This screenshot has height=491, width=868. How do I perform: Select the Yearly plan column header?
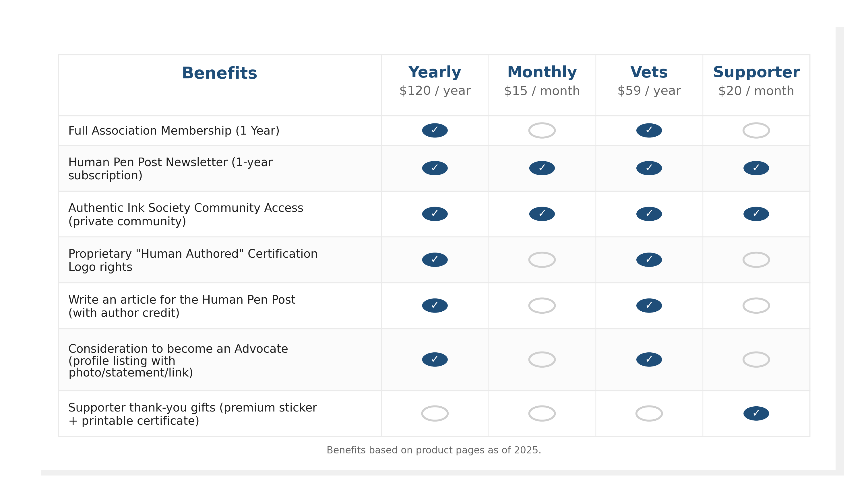point(435,73)
